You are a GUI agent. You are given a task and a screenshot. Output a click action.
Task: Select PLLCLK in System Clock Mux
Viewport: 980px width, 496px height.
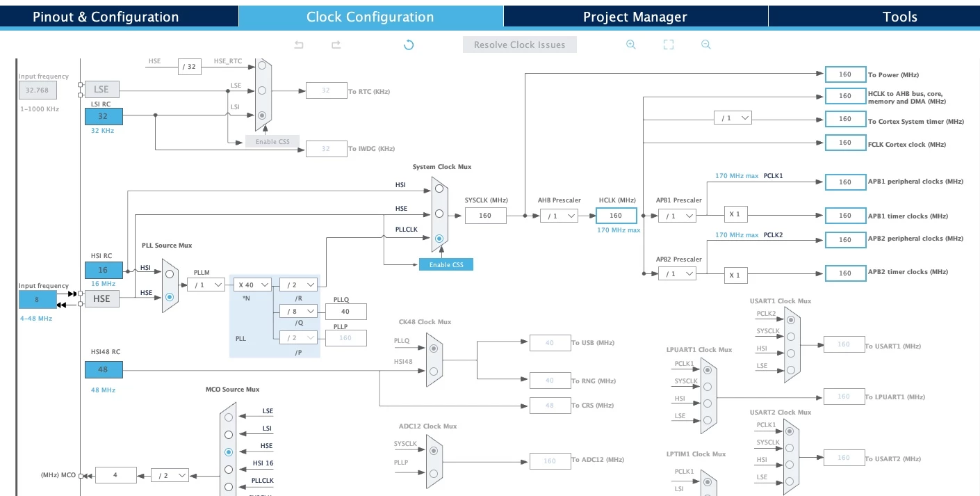[439, 239]
